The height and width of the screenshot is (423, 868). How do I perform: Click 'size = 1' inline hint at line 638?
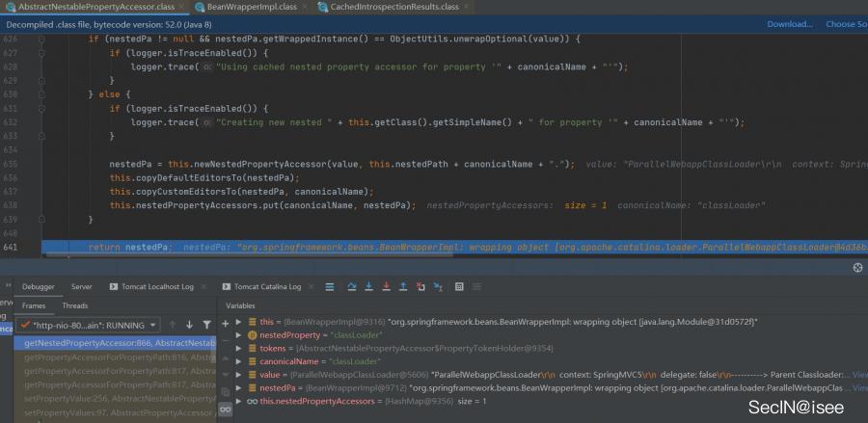click(585, 205)
